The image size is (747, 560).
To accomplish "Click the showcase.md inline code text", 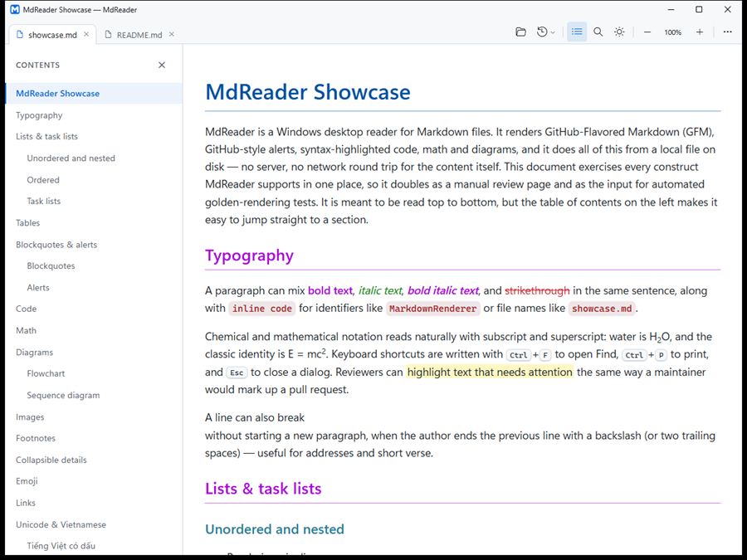I will point(602,309).
